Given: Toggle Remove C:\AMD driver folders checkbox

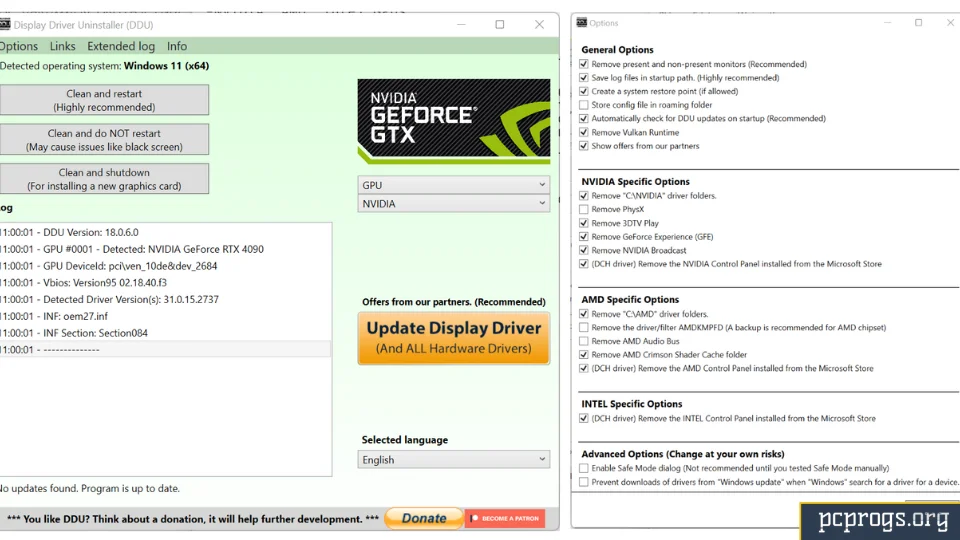Looking at the screenshot, I should pyautogui.click(x=583, y=313).
